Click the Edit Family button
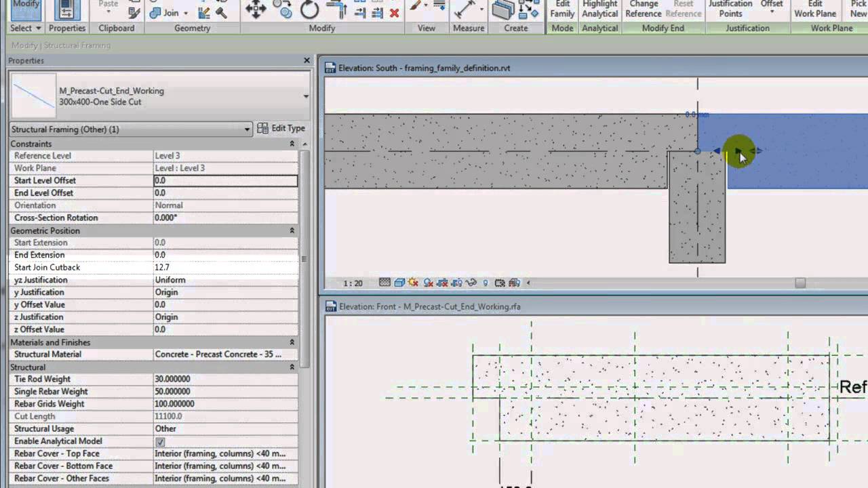868x488 pixels. point(562,9)
